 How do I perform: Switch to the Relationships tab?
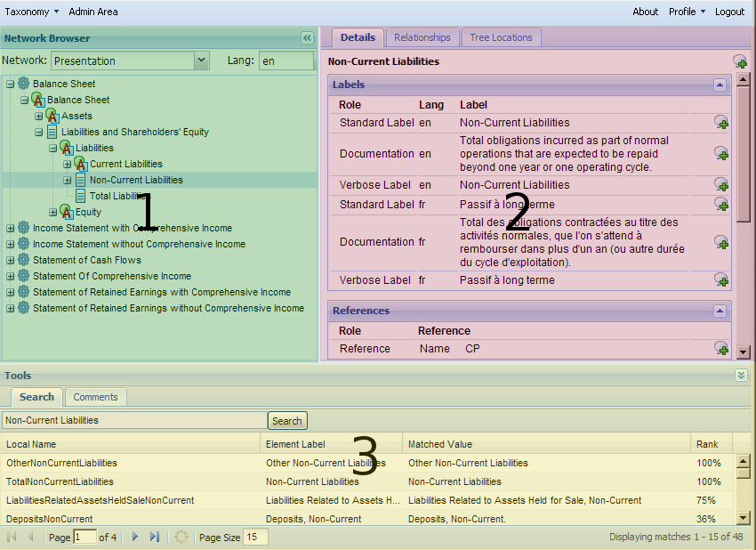(422, 37)
